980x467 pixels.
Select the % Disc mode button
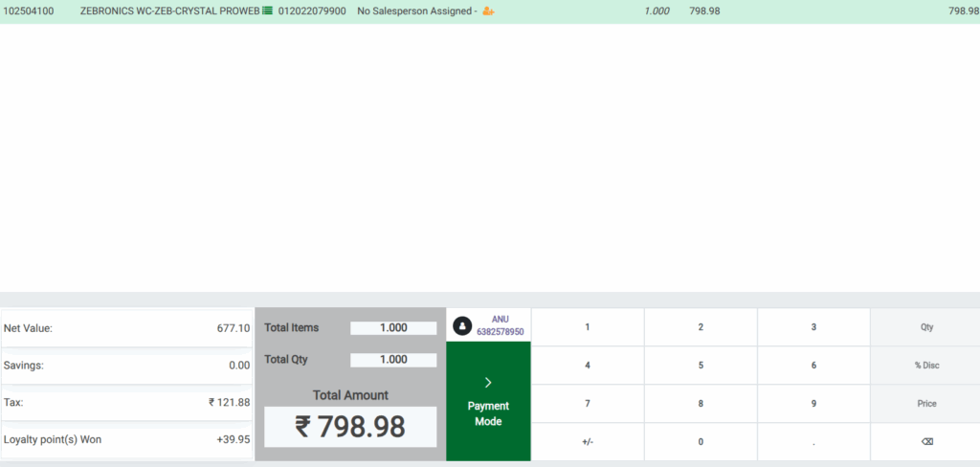pos(926,366)
